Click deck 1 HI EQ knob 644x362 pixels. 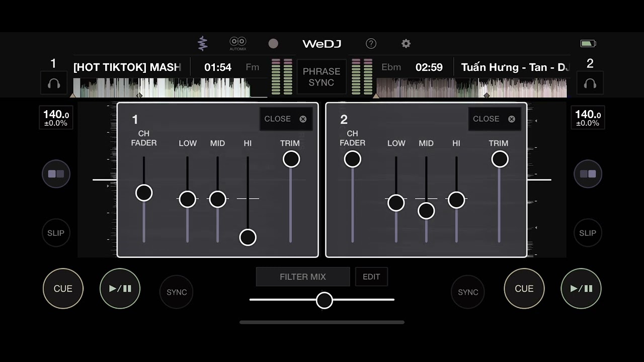click(248, 237)
